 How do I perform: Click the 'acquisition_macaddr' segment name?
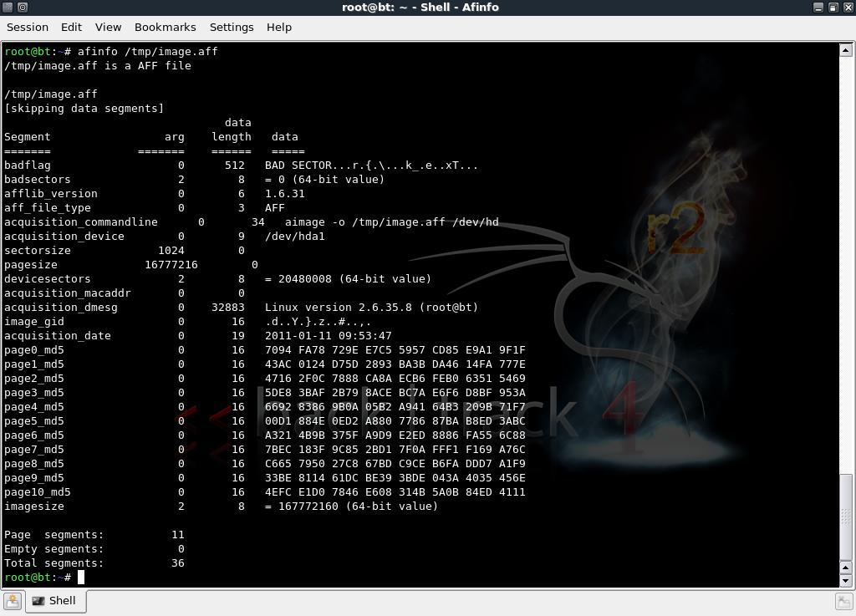click(x=68, y=293)
